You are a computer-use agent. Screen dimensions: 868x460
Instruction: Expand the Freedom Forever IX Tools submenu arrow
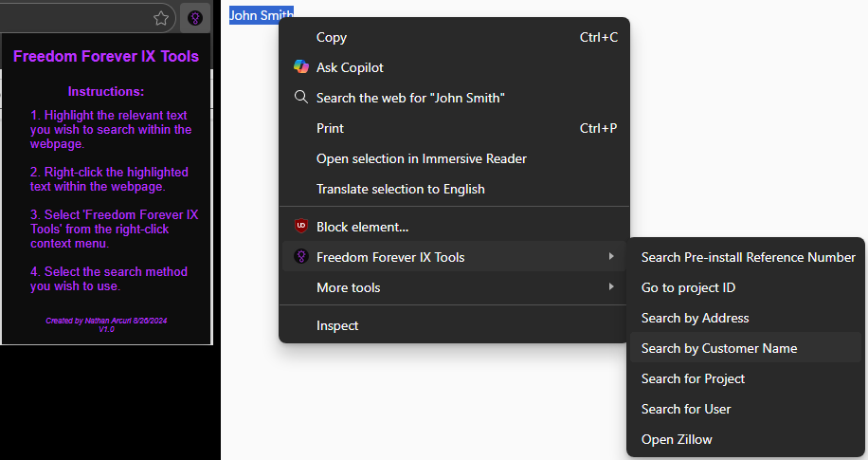coord(611,257)
